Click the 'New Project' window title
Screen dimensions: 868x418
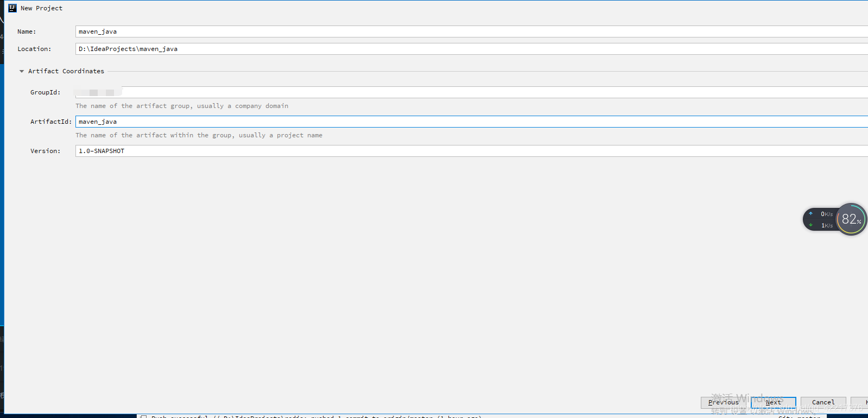pyautogui.click(x=41, y=8)
